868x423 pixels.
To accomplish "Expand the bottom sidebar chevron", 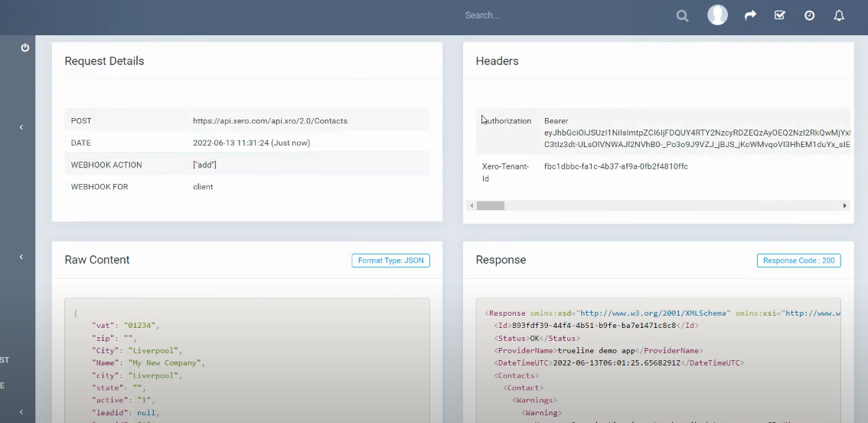I will [x=21, y=412].
